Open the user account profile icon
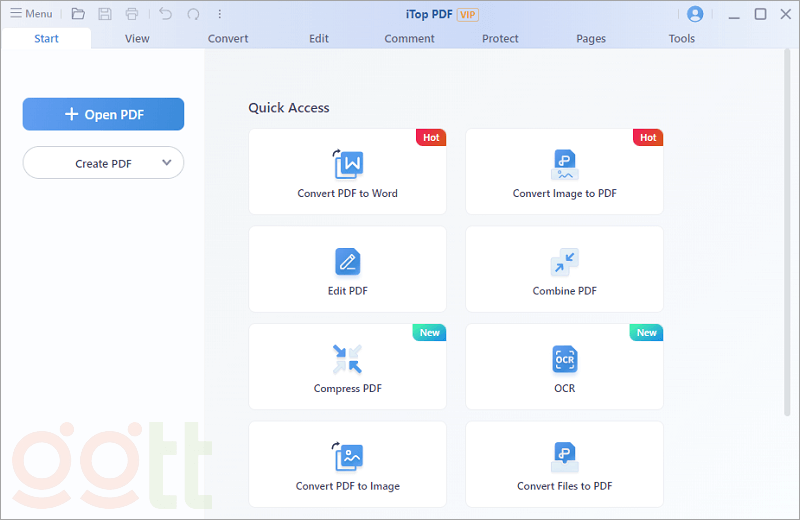Viewport: 800px width, 520px height. tap(695, 14)
